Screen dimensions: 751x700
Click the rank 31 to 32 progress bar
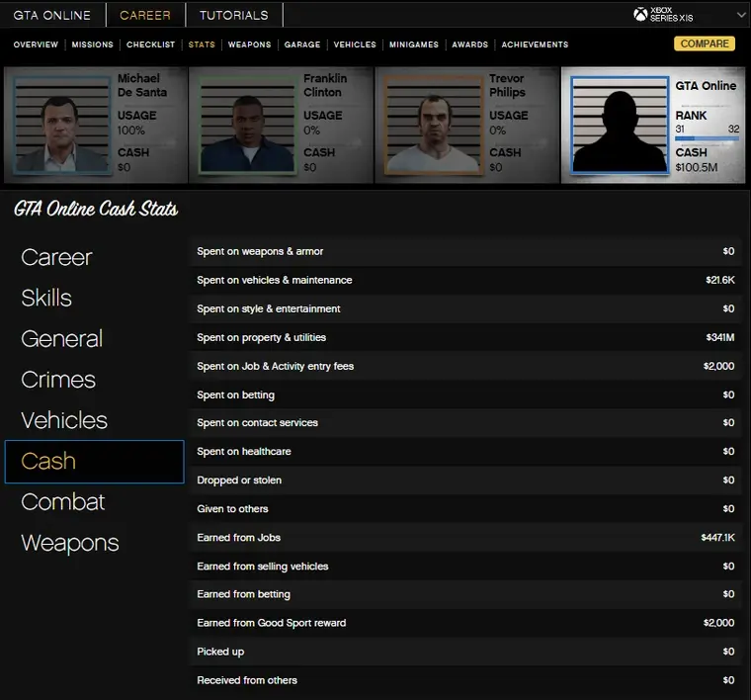tap(707, 138)
